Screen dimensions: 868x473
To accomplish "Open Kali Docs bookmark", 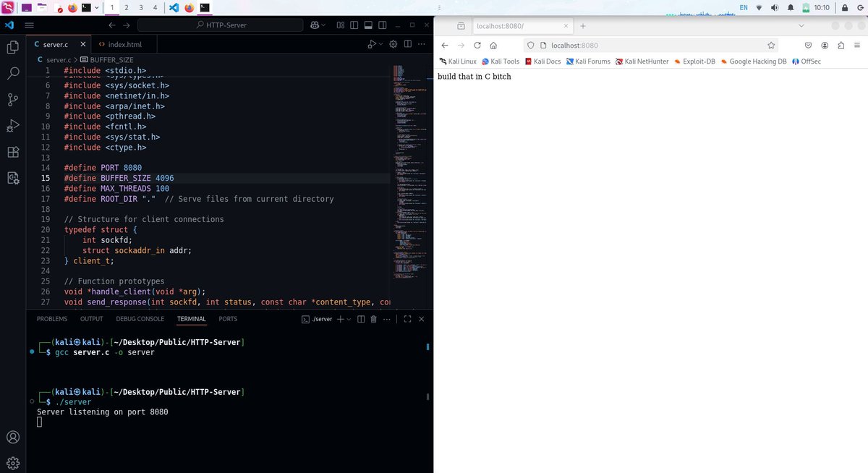I will (x=543, y=61).
